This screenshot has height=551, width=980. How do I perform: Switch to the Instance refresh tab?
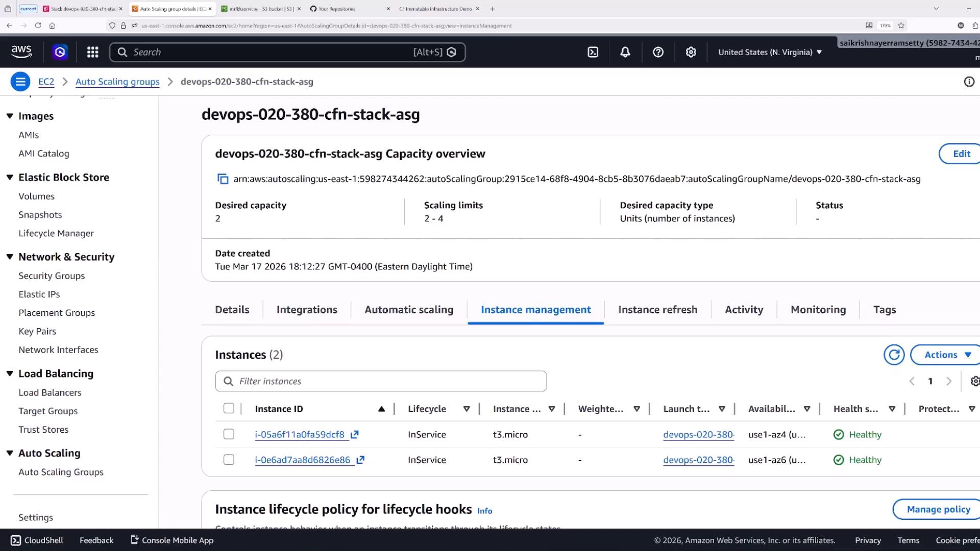click(657, 310)
